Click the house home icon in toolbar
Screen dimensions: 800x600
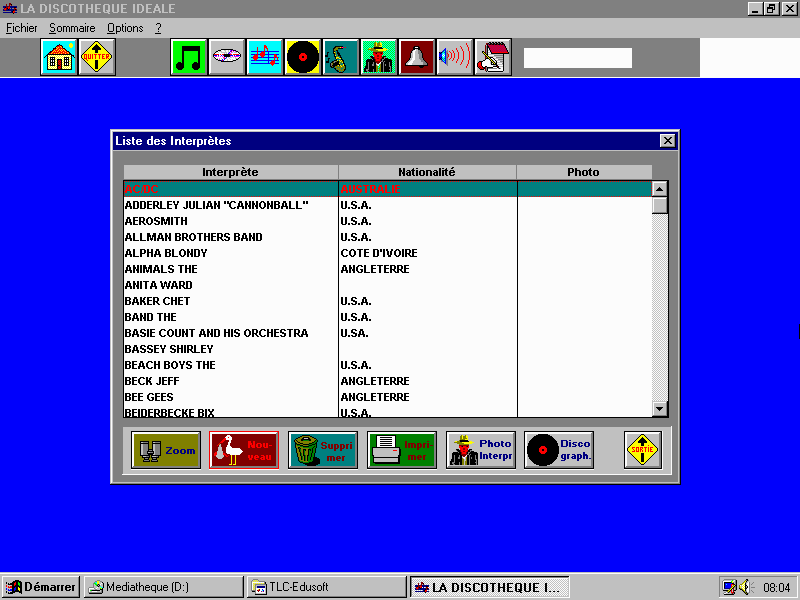(59, 57)
